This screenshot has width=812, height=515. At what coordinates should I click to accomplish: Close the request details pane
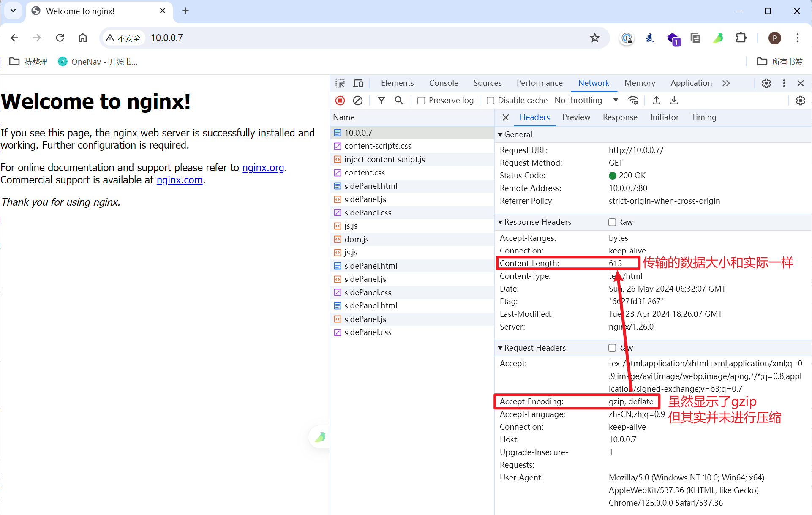[x=506, y=117]
